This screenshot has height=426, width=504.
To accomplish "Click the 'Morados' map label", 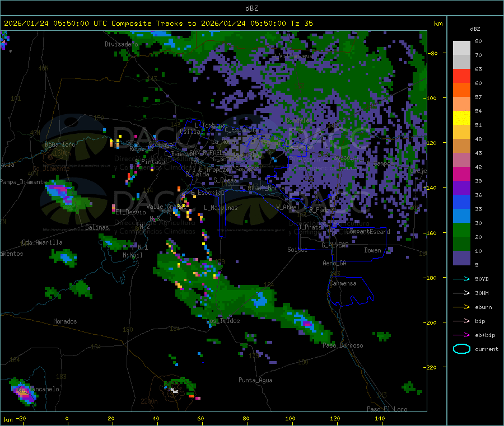I will pos(65,321).
